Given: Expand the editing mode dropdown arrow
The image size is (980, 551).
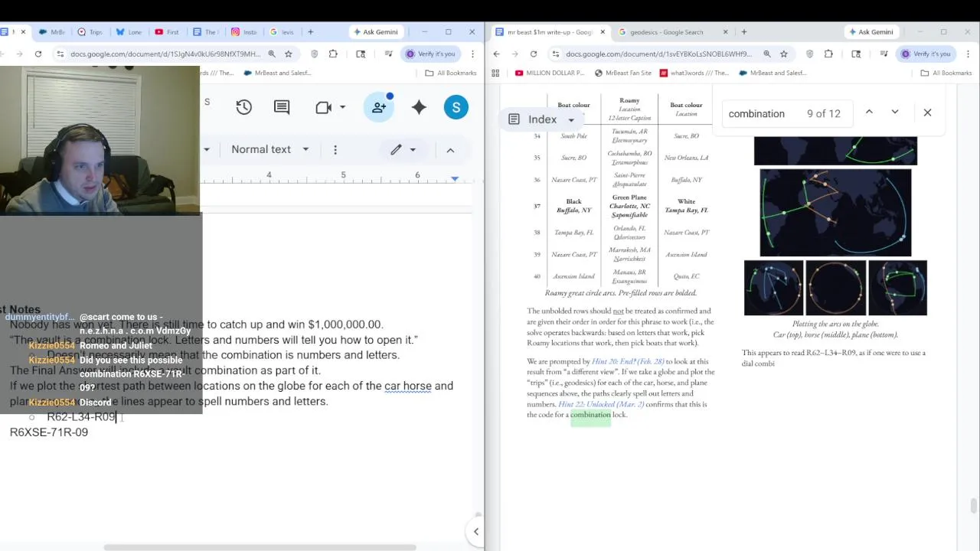Looking at the screenshot, I should click(x=413, y=149).
